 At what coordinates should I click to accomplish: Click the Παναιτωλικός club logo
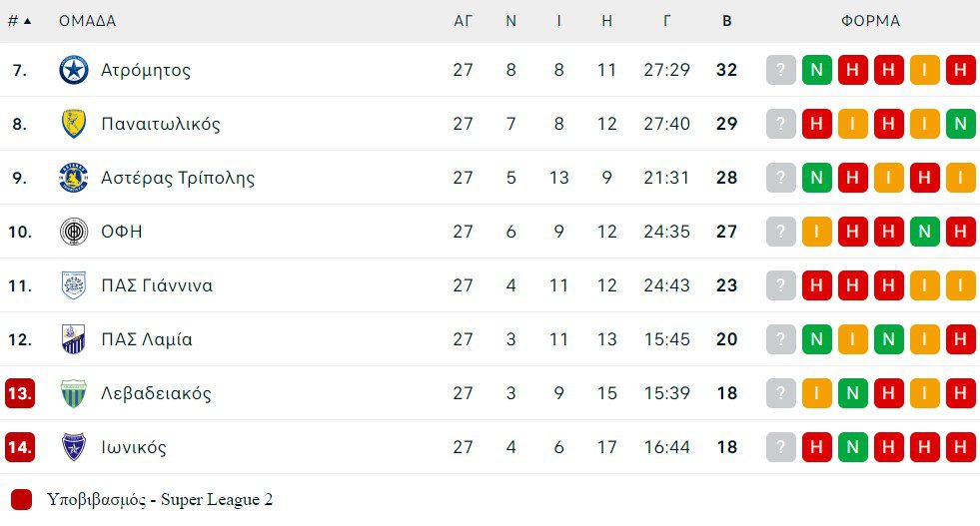(74, 124)
